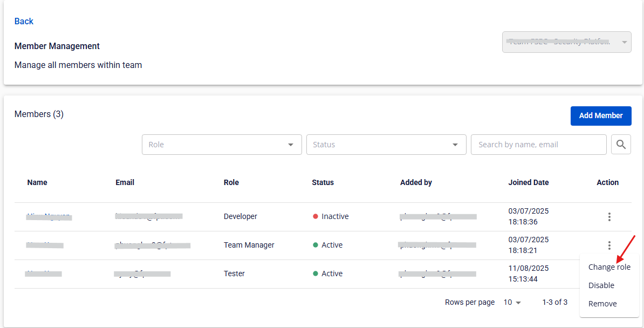Open action menu for the Developer member
The width and height of the screenshot is (644, 328).
(609, 217)
